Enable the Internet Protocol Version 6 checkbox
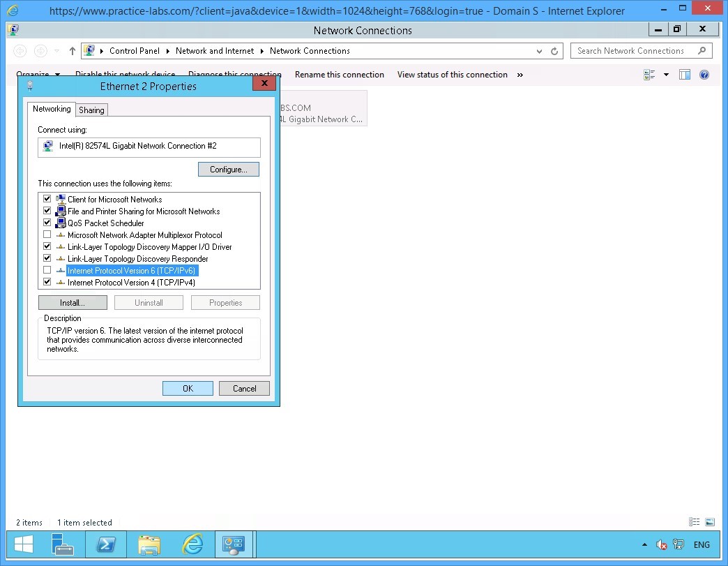728x566 pixels. pyautogui.click(x=47, y=271)
